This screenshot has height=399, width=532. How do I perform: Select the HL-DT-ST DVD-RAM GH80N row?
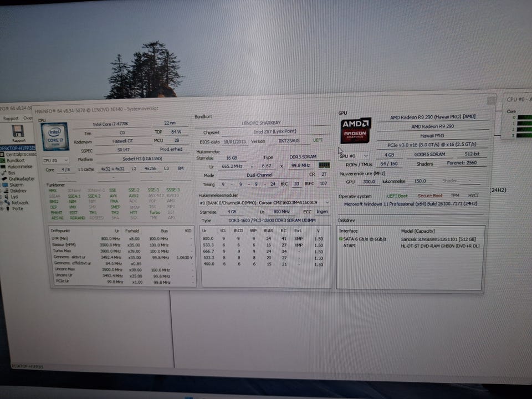tap(410, 245)
